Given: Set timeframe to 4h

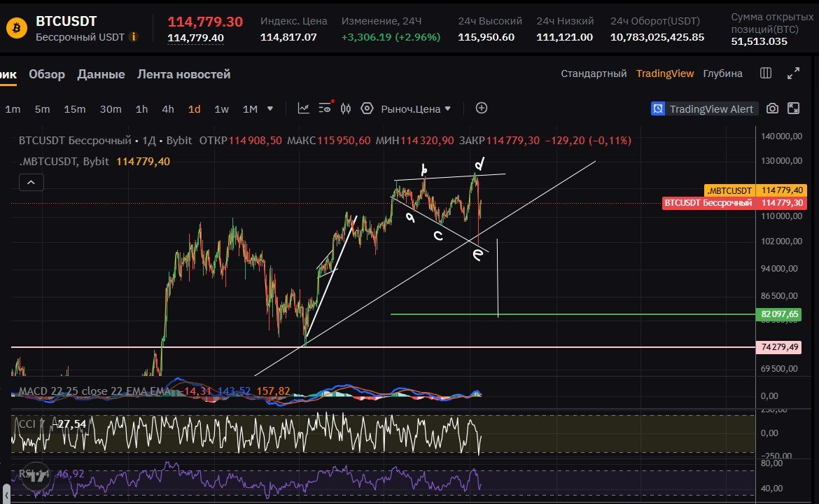Looking at the screenshot, I should tap(168, 108).
